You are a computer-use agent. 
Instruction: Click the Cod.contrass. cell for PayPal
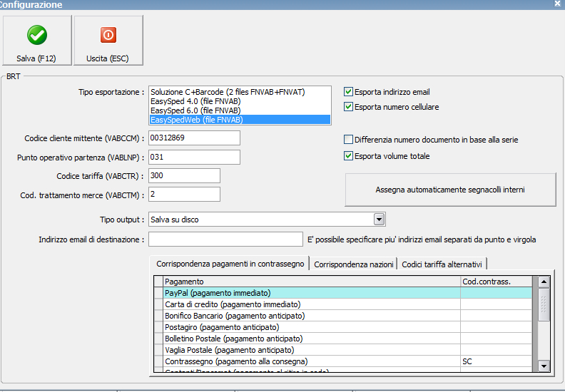pos(497,293)
